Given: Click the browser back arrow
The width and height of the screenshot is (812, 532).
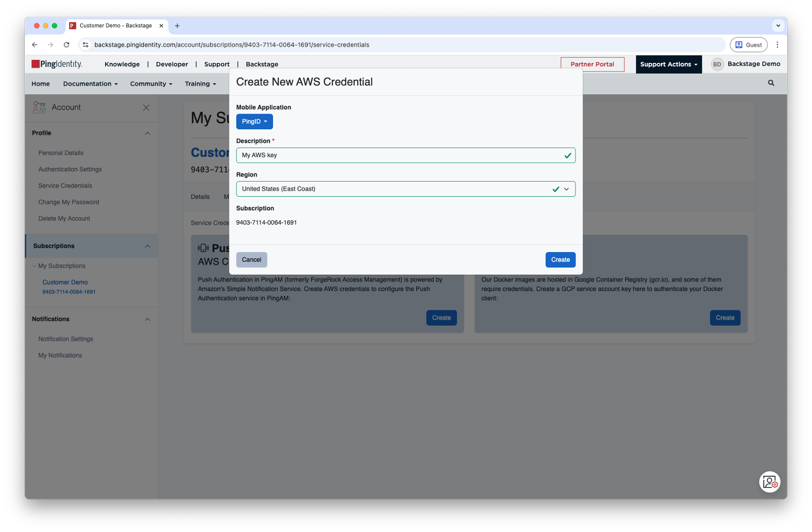Looking at the screenshot, I should coord(35,45).
